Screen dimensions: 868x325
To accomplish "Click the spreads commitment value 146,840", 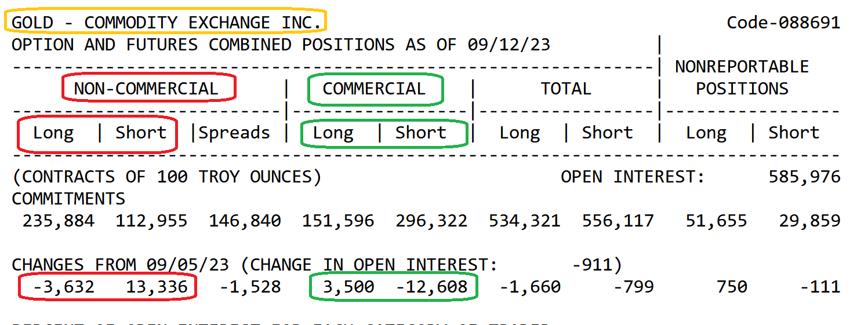I will coord(245,221).
